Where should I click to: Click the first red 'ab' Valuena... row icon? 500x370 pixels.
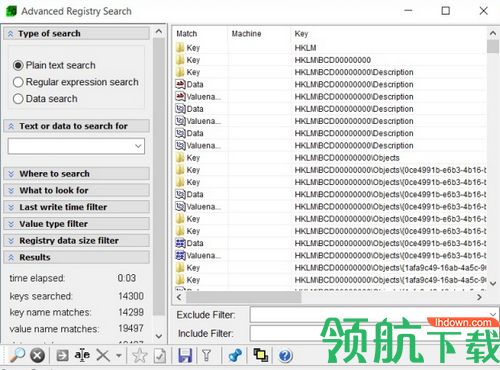click(180, 97)
